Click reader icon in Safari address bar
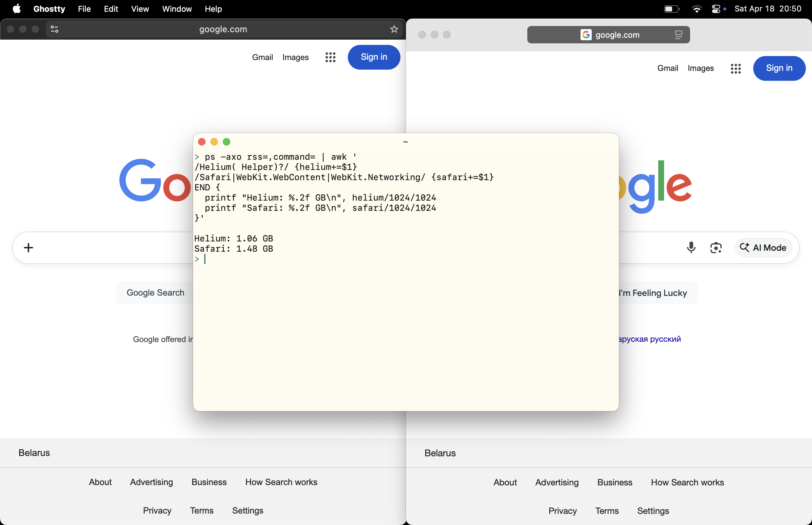Viewport: 812px width, 525px height. coord(678,35)
